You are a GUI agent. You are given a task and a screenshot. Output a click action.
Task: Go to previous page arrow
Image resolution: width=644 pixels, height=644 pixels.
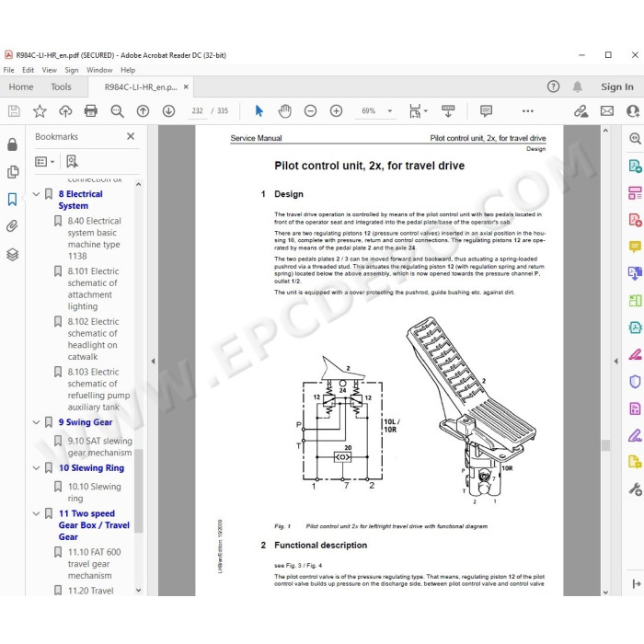click(143, 111)
